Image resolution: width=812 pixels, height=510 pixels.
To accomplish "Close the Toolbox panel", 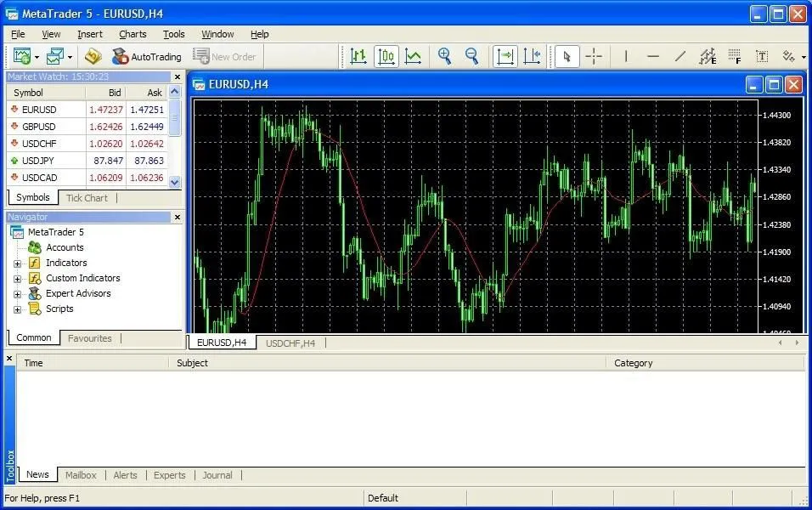I will click(x=9, y=358).
